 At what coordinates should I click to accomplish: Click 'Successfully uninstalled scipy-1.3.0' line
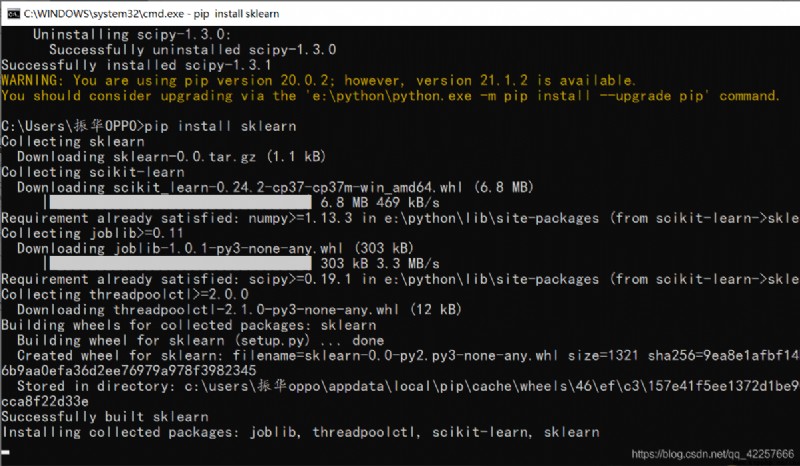(x=192, y=50)
